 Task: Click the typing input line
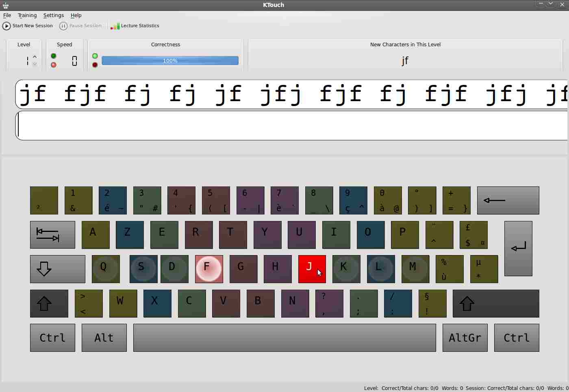(292, 126)
